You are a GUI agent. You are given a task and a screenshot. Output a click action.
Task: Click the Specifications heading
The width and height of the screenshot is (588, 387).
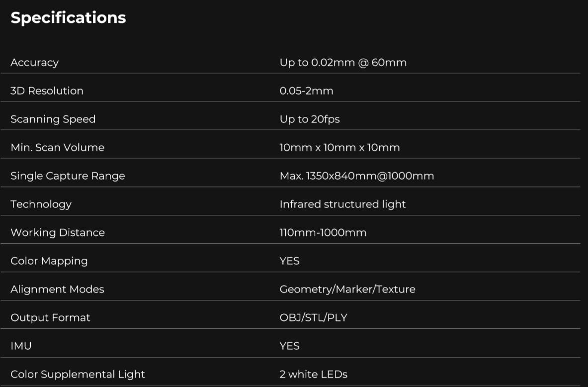[68, 18]
